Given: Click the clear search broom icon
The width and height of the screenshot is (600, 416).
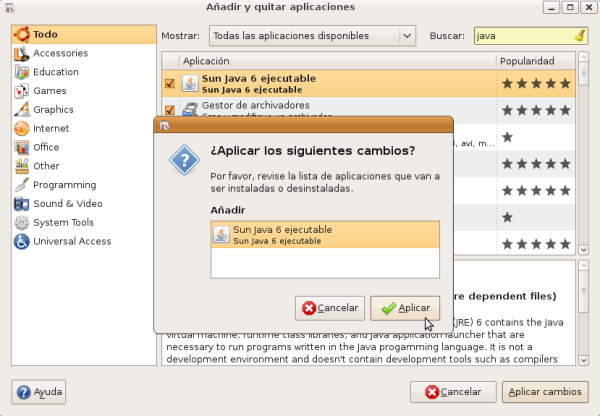Looking at the screenshot, I should pyautogui.click(x=581, y=36).
